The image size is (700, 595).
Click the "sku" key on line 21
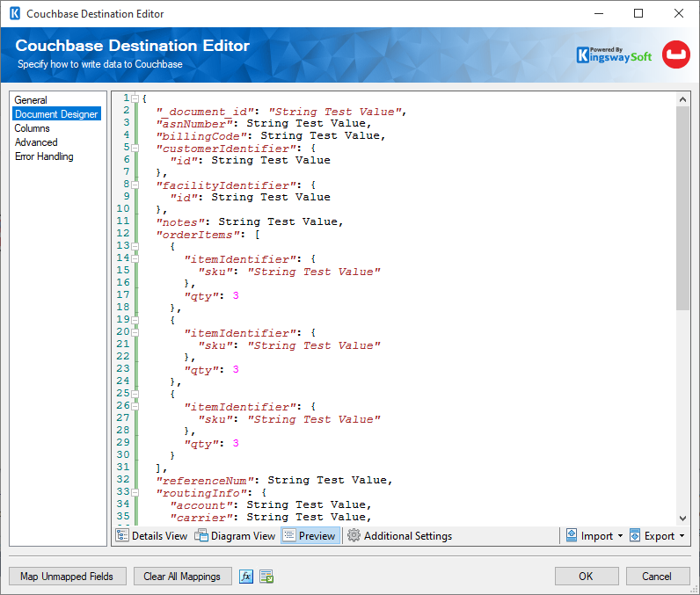point(215,345)
